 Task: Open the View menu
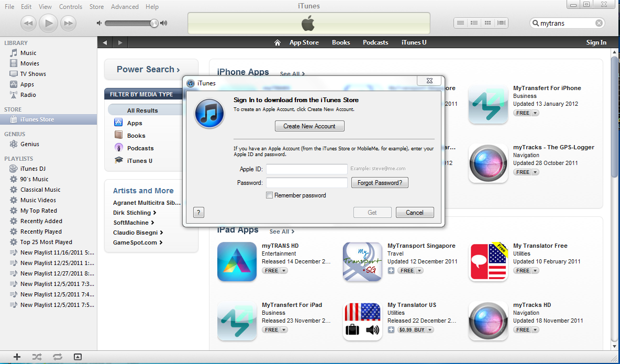coord(45,7)
